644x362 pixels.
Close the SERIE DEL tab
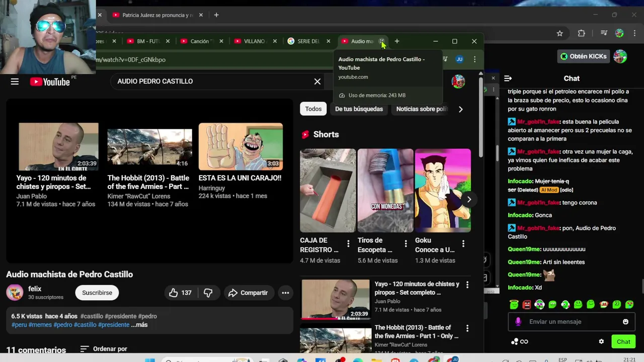coord(329,41)
